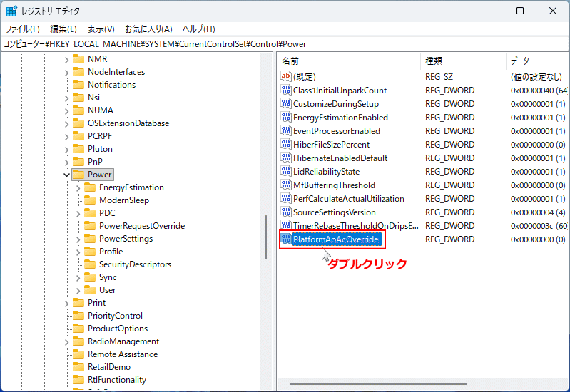This screenshot has width=570, height=392.
Task: Select the RtlFunctionality key
Action: click(117, 380)
